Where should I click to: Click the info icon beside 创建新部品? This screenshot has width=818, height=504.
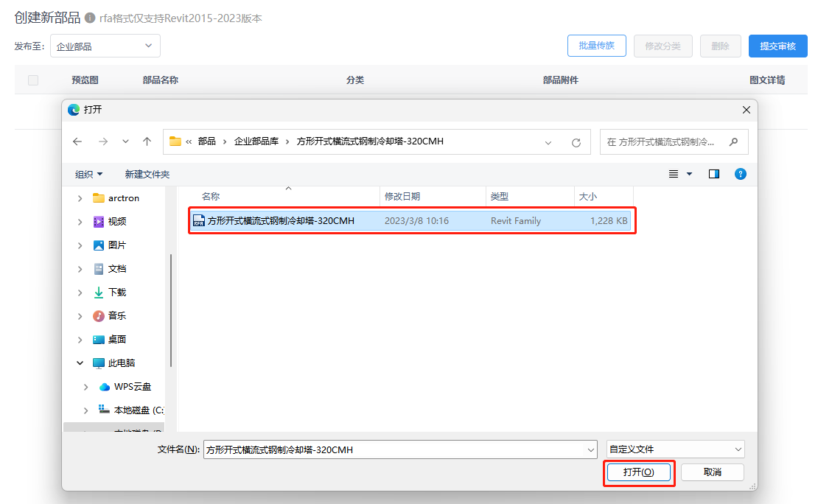click(90, 18)
